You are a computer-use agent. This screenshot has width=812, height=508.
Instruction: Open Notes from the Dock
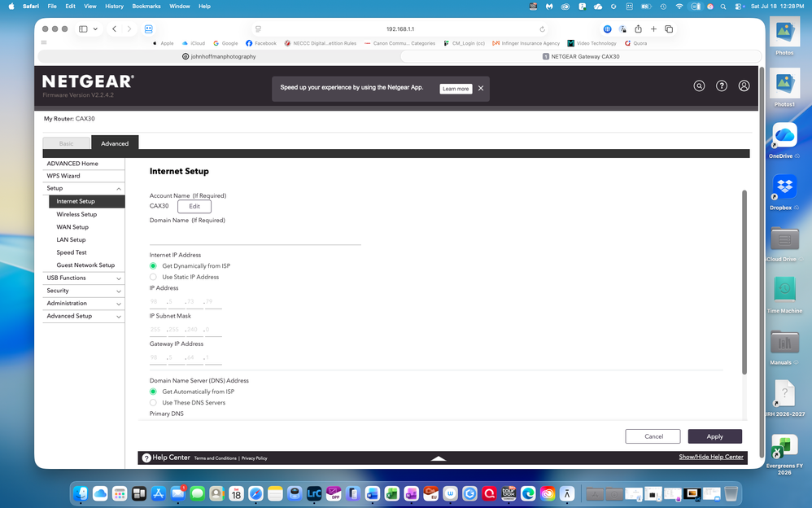(275, 493)
